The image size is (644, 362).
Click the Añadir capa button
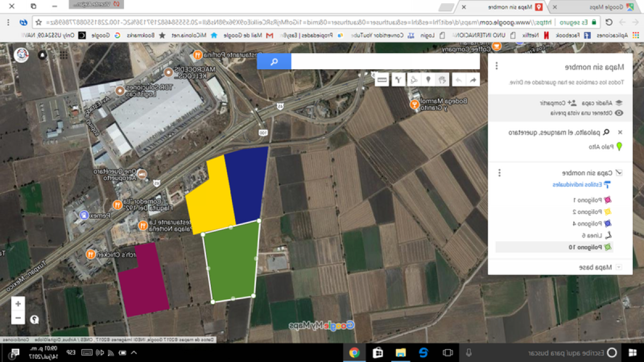[601, 102]
